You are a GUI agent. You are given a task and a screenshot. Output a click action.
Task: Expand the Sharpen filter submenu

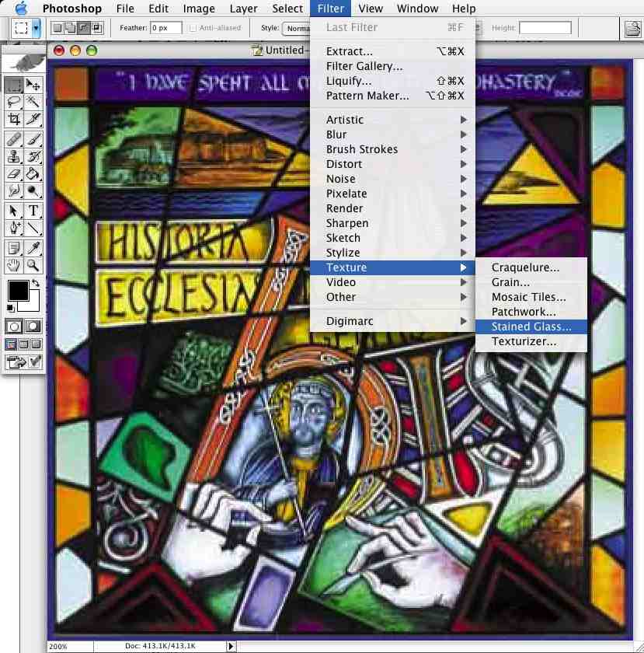392,223
